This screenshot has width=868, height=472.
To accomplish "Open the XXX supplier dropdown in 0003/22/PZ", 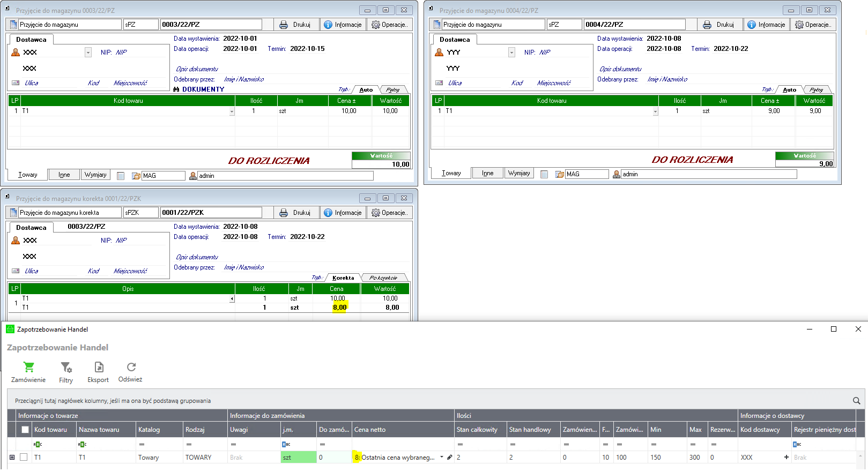I will tap(88, 53).
